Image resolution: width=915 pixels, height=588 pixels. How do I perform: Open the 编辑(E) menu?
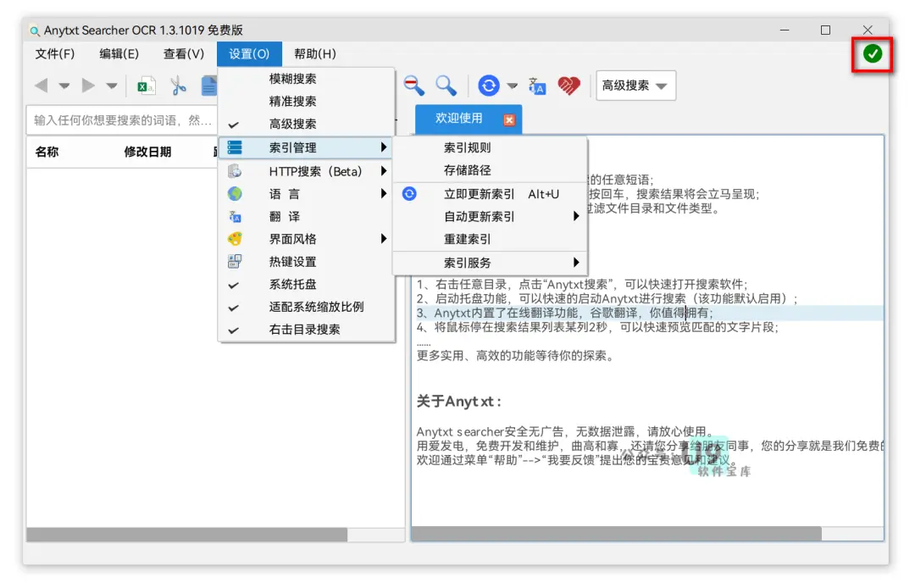(119, 53)
